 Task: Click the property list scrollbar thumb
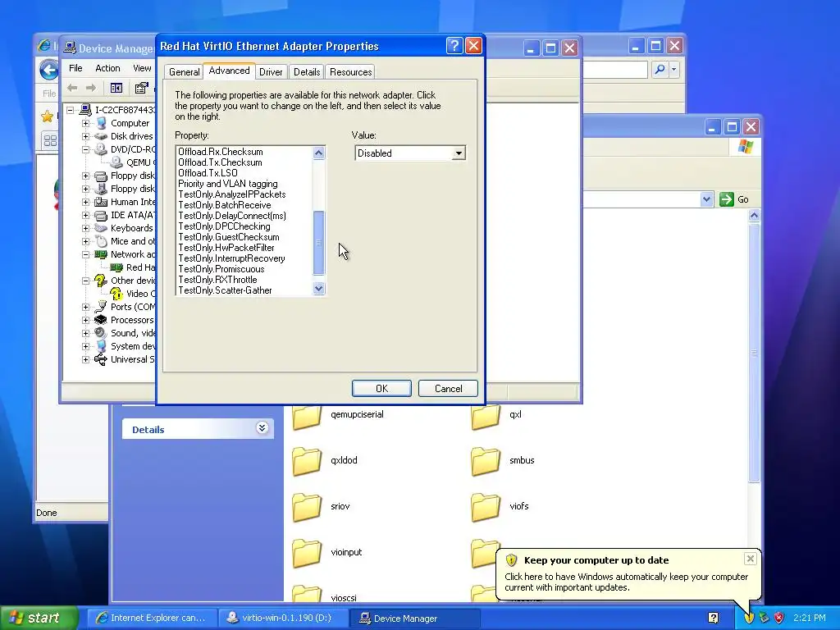click(319, 243)
